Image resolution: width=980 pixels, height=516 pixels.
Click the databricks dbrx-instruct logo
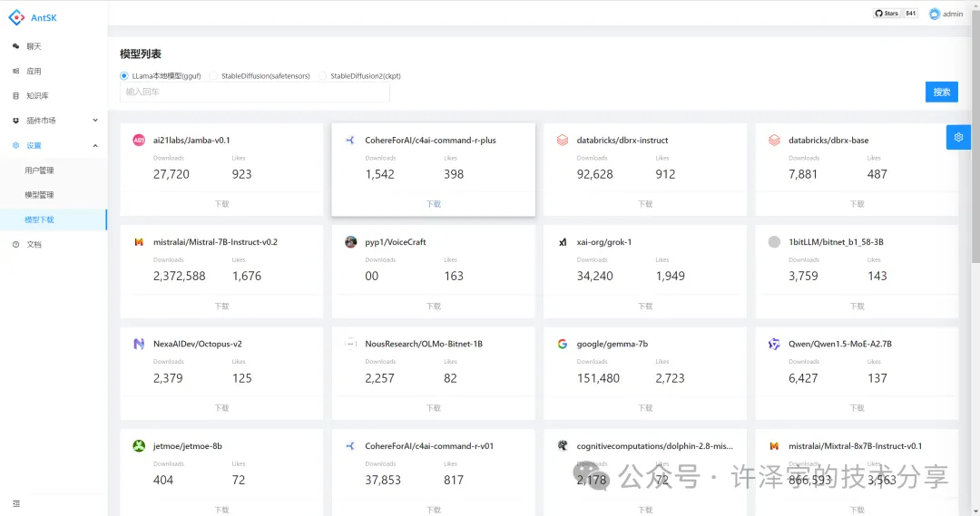tap(563, 140)
